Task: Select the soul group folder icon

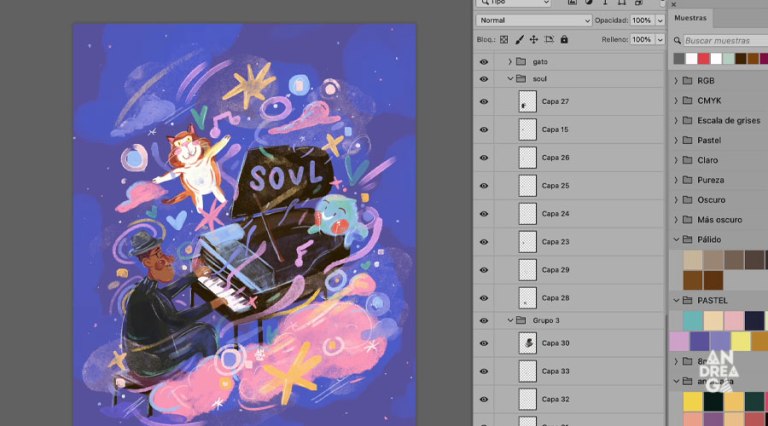Action: (x=521, y=79)
